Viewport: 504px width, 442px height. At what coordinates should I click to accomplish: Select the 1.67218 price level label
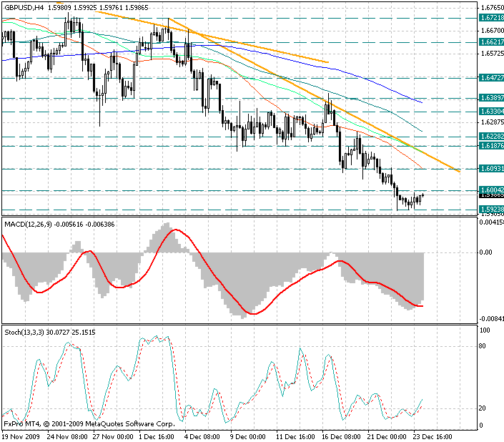491,18
